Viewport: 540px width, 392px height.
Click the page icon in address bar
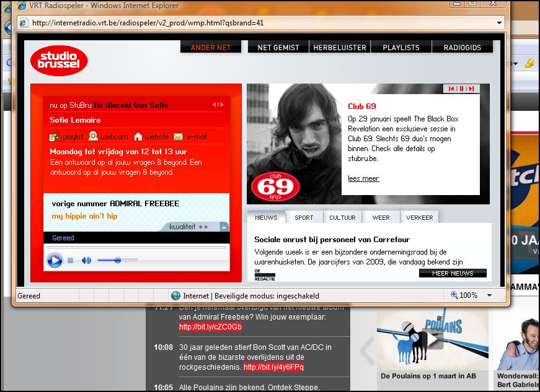tap(24, 23)
